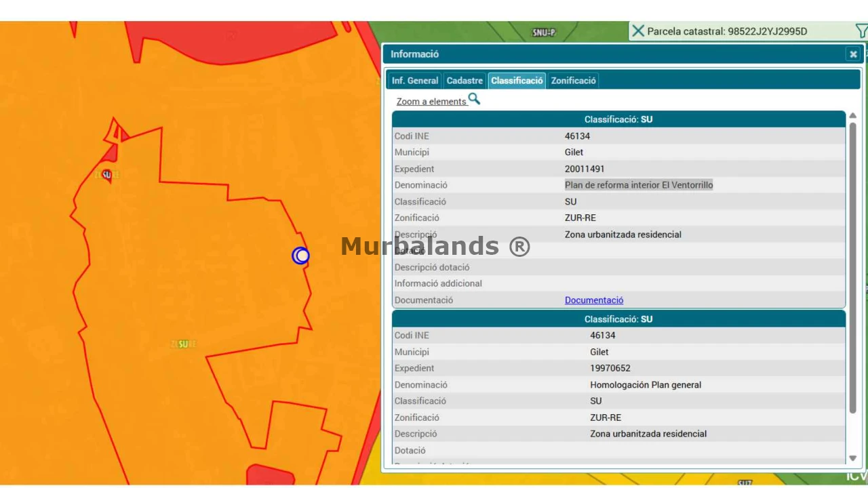Click the expedient value 20011491
868x488 pixels.
tap(585, 169)
